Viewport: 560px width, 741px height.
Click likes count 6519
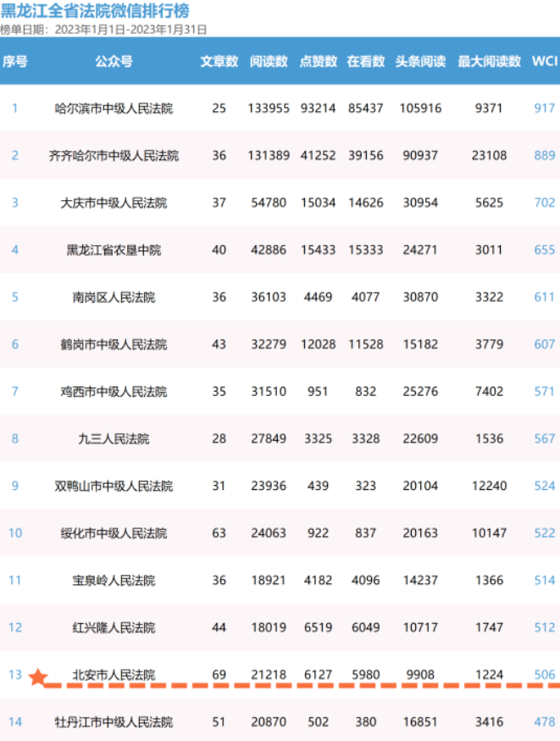point(319,627)
